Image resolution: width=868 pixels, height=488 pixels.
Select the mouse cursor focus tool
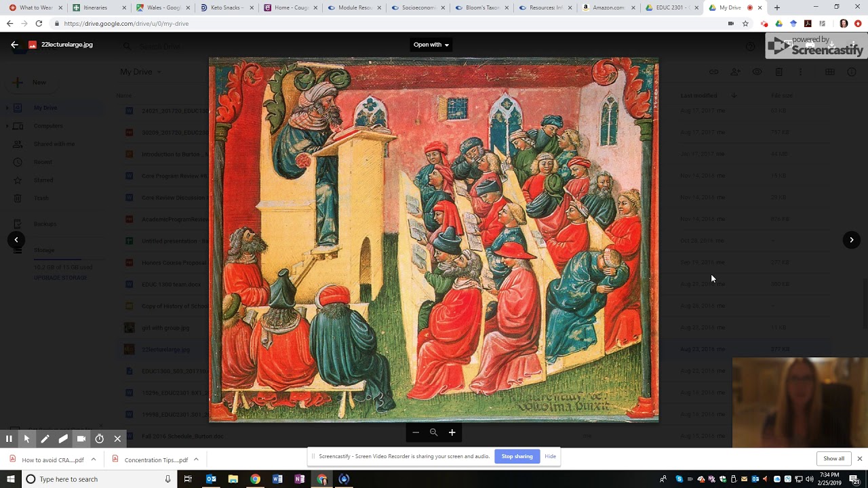pyautogui.click(x=26, y=439)
